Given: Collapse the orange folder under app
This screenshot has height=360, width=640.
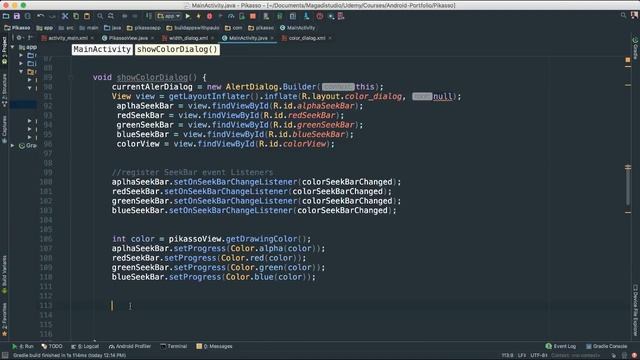Looking at the screenshot, I should (21, 71).
